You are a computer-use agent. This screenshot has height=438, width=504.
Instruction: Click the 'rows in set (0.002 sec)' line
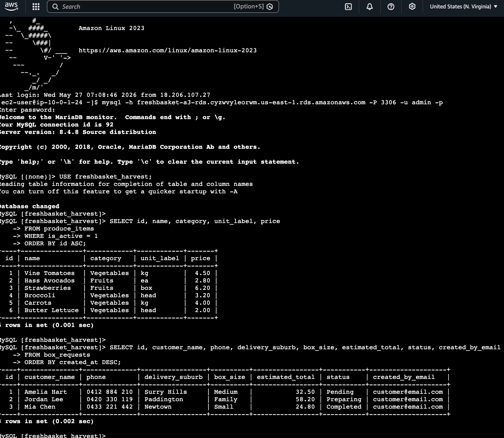tap(47, 421)
